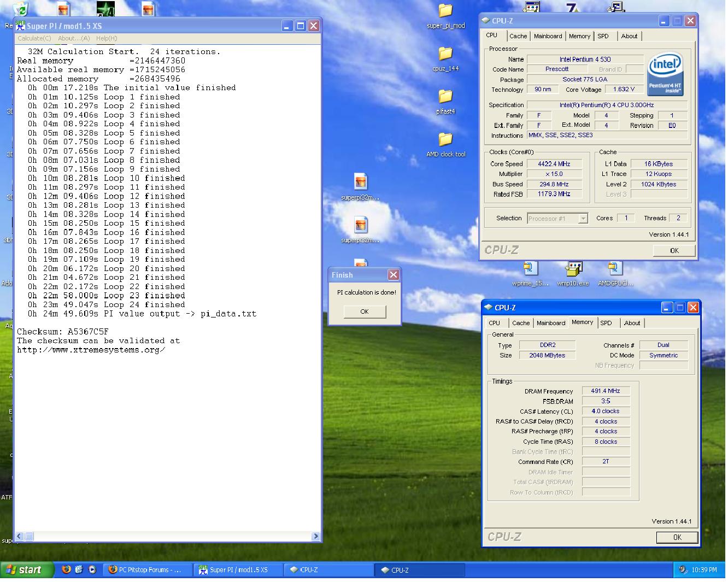Image resolution: width=728 pixels, height=582 pixels.
Task: Click the Super PI title bar icon
Action: [20, 25]
